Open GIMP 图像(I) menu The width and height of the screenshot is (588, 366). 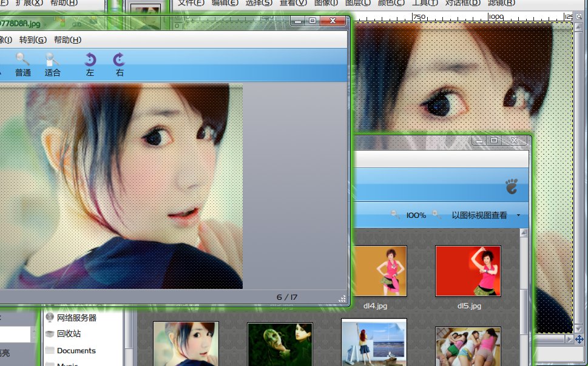326,2
